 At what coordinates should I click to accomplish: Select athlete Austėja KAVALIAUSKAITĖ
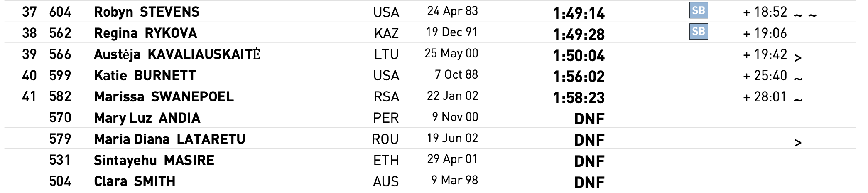177,54
